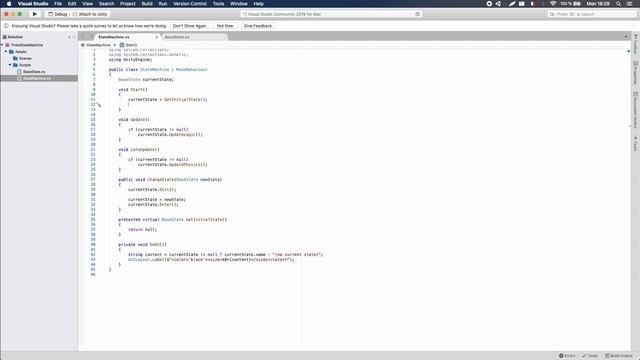Open the Start() member breadcrumb
Viewport: 640px width, 360px height.
[129, 45]
